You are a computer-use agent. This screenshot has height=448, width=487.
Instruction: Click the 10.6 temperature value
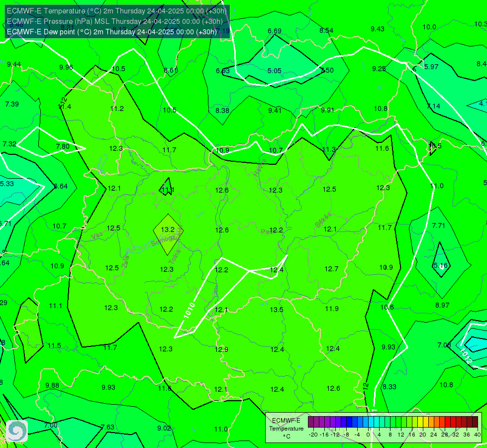point(387,308)
